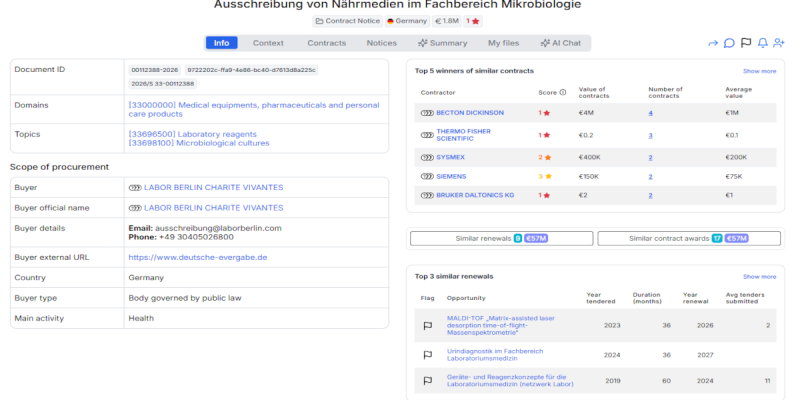Image resolution: width=800 pixels, height=400 pixels.
Task: Open the Medical equipments domain link
Action: 254,110
